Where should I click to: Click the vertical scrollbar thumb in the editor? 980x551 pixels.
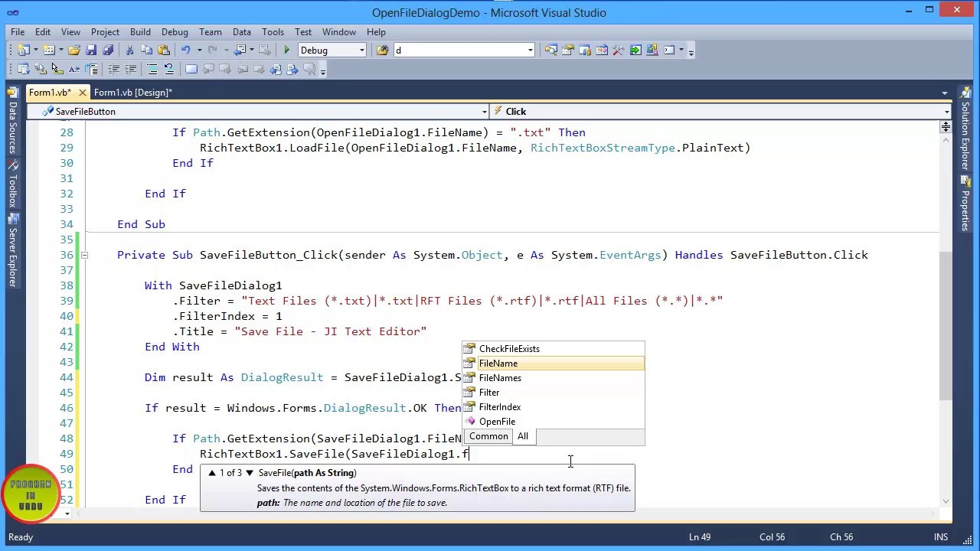click(x=946, y=326)
